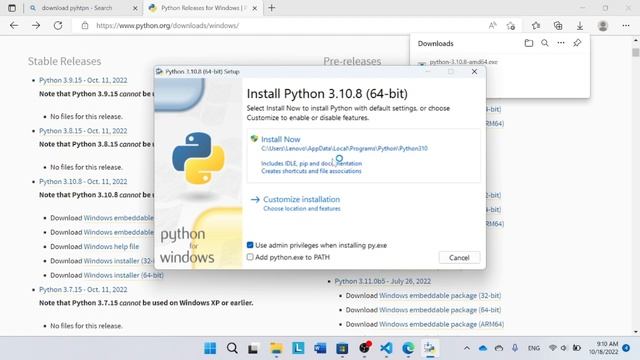Search downloads in the Downloads panel
This screenshot has width=640, height=360.
coord(544,43)
